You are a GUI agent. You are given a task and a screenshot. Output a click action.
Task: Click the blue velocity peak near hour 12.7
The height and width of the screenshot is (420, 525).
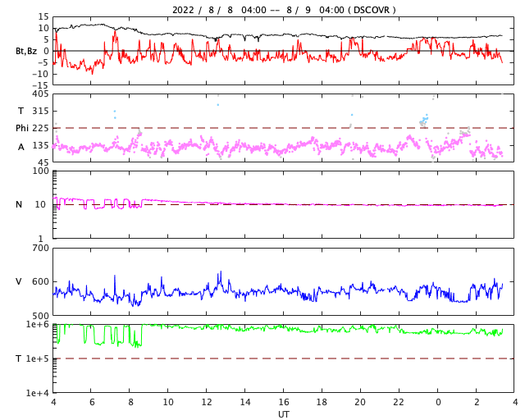click(x=221, y=272)
